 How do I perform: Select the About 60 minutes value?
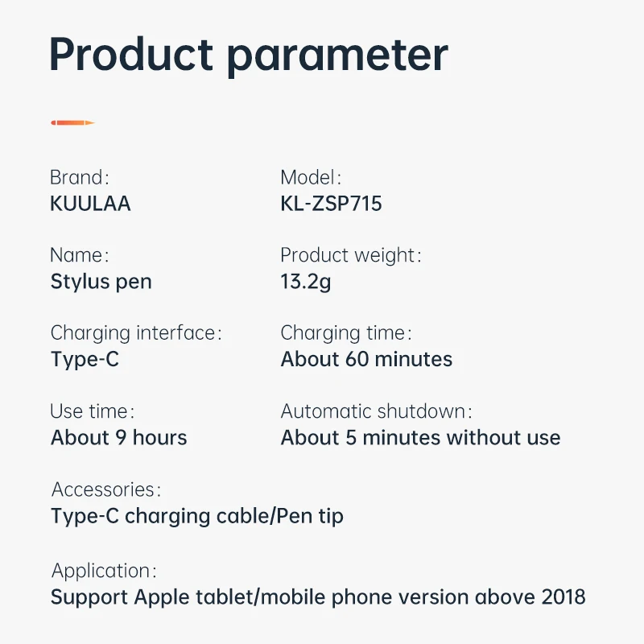[x=366, y=359]
